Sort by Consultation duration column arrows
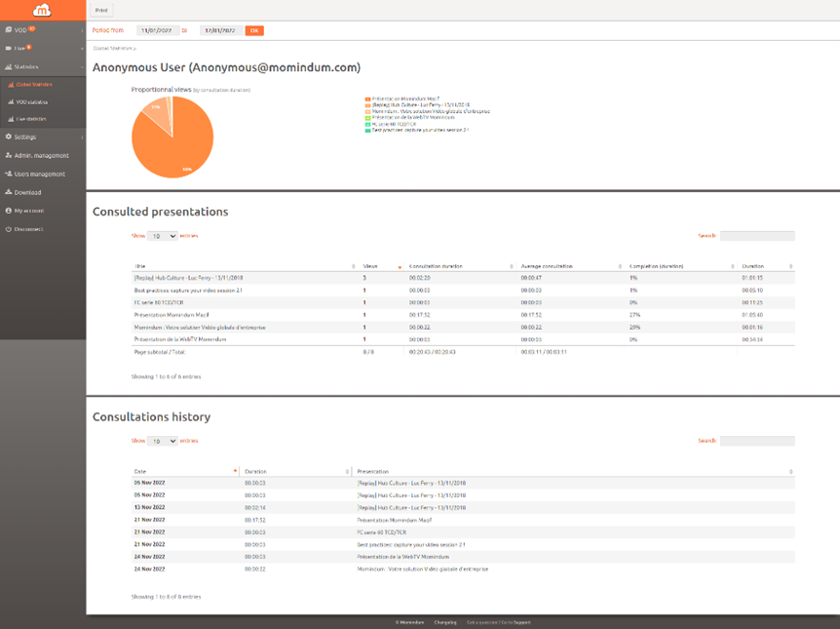The width and height of the screenshot is (840, 629). 512,266
